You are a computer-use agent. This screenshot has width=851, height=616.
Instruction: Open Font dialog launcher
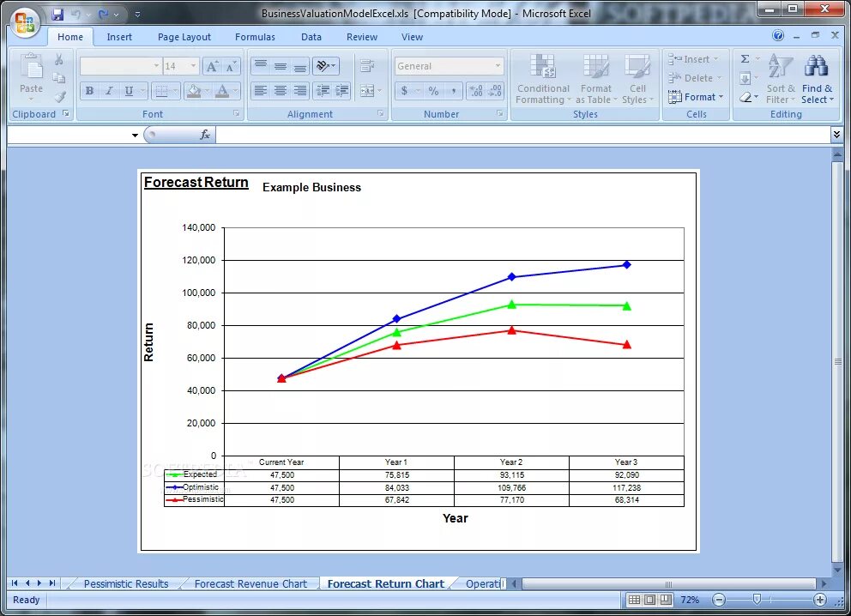pyautogui.click(x=236, y=113)
